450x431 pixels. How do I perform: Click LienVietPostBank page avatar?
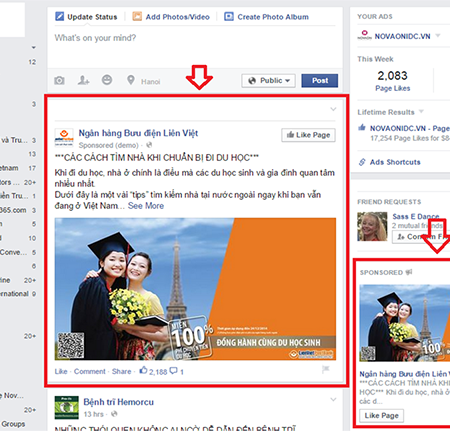tap(64, 137)
